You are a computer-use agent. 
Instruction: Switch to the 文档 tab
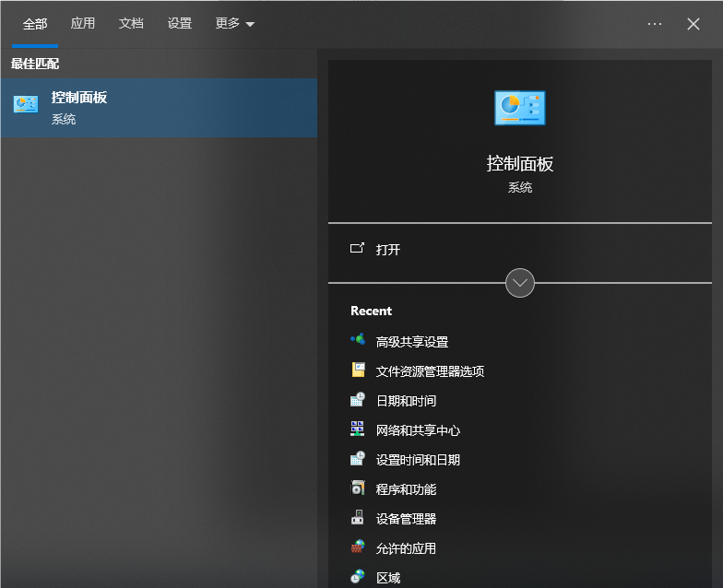click(131, 24)
